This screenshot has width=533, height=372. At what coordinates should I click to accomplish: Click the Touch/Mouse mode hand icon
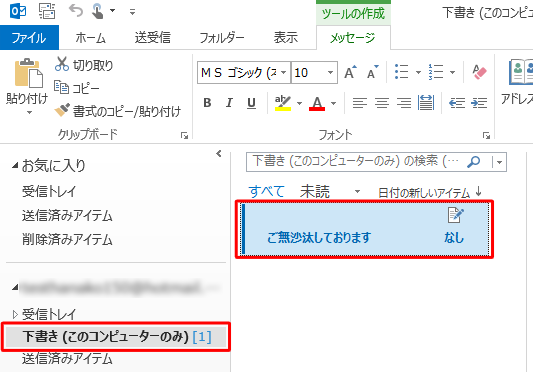[98, 11]
